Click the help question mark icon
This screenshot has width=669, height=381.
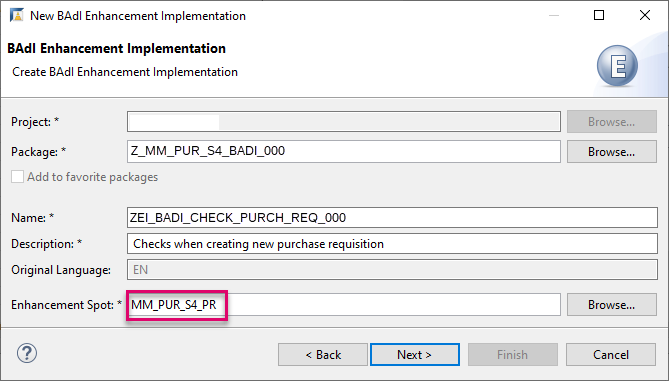pyautogui.click(x=27, y=353)
